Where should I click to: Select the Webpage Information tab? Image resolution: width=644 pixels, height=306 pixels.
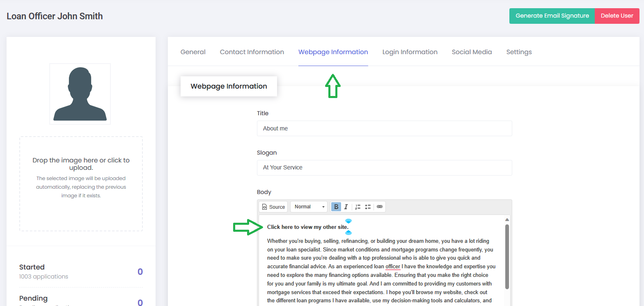(333, 52)
